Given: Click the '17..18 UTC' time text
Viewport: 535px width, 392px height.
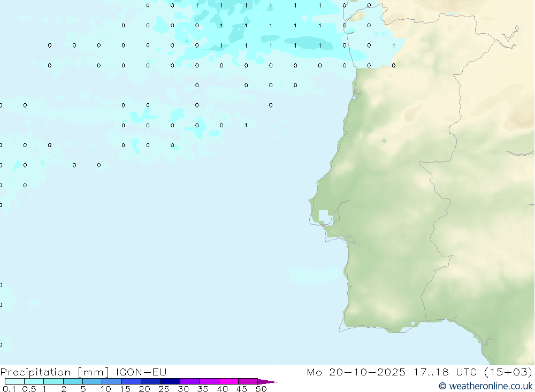Looking at the screenshot, I should point(446,372).
